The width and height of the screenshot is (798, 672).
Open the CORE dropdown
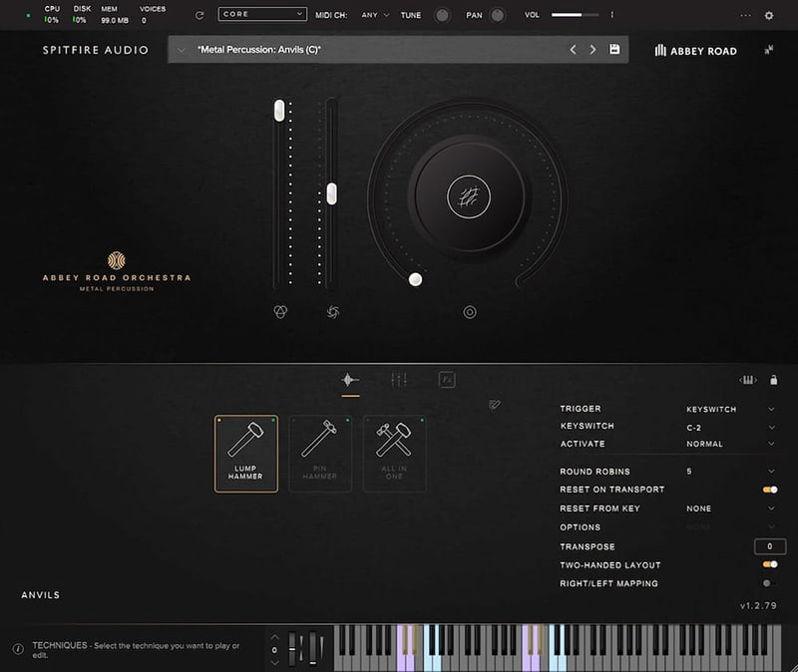[262, 14]
